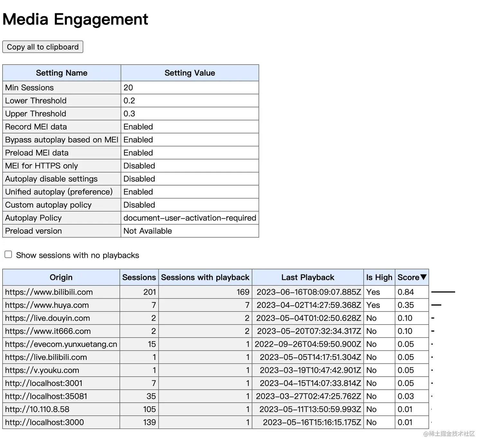Select http://localhost:3001 origin cell
Screen dimensions: 486x448
[x=61, y=383]
